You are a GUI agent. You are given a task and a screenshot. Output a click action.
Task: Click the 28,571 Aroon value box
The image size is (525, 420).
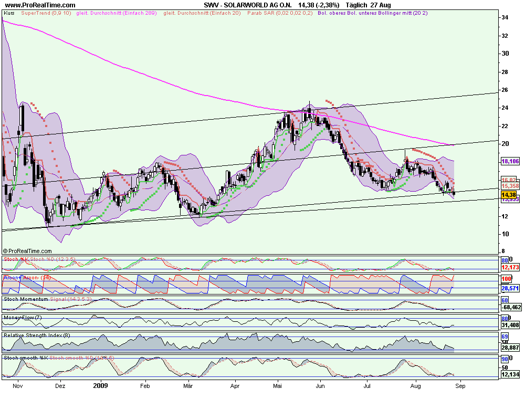point(510,288)
